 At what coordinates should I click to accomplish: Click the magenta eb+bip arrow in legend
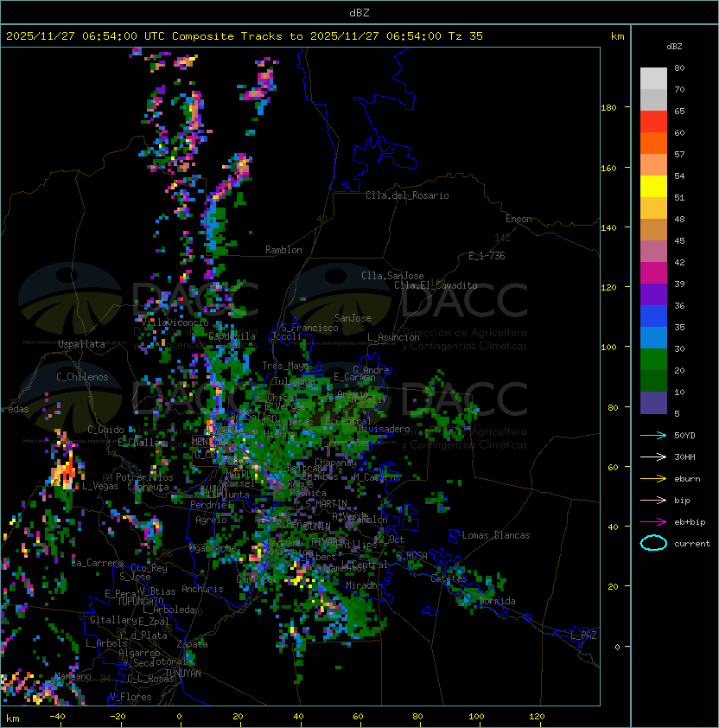pos(653,522)
